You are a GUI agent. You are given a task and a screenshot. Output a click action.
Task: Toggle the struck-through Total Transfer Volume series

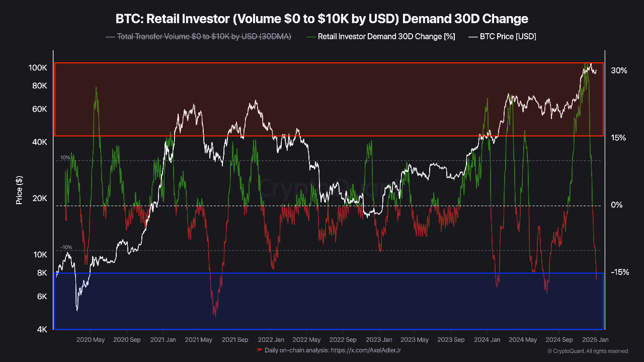(204, 37)
